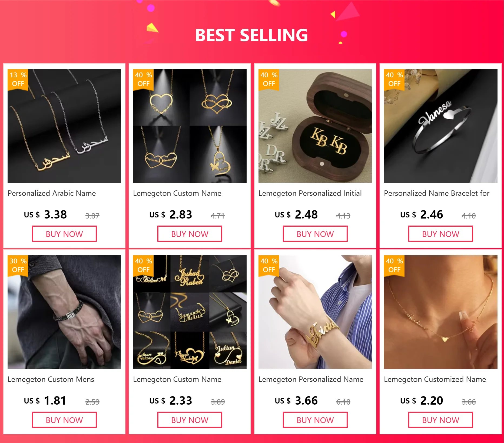Open the Lemegeton Custom Mens title link
Image resolution: width=504 pixels, height=443 pixels.
coord(51,379)
